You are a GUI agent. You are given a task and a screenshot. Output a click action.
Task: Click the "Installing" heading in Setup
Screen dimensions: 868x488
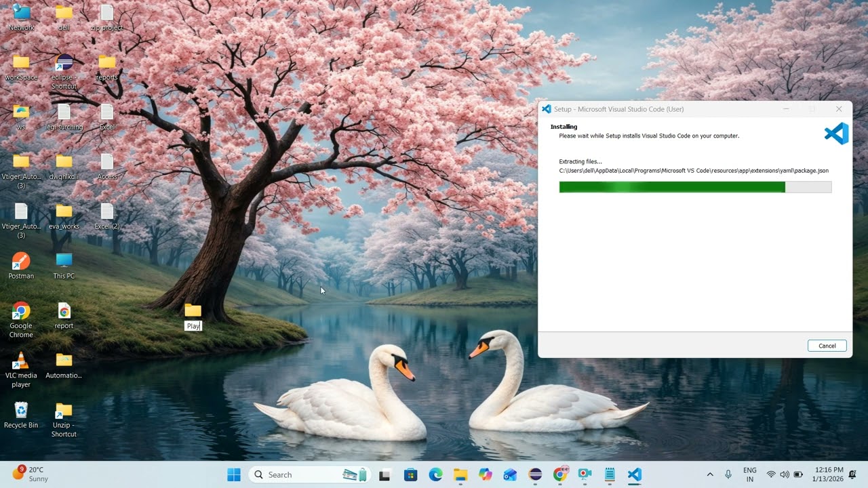[x=564, y=127]
